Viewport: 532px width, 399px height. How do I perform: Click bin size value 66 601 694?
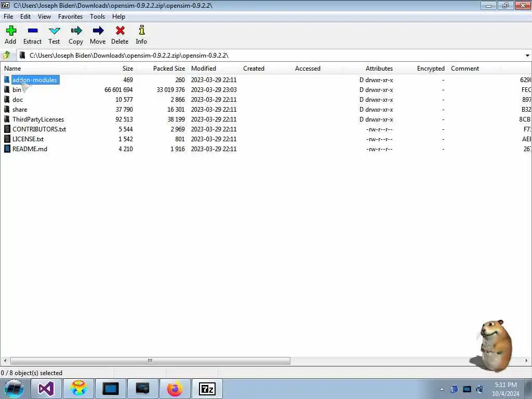(x=118, y=89)
